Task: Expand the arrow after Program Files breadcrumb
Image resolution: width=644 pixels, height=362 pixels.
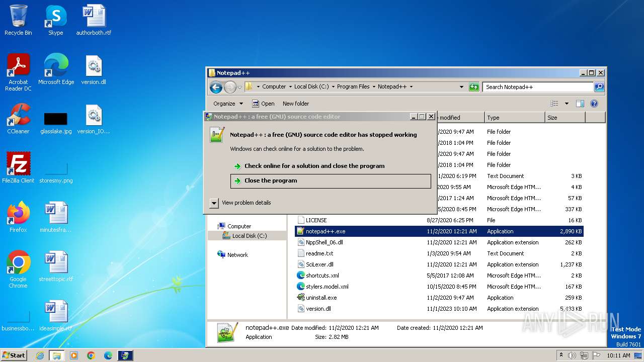Action: coord(374,87)
